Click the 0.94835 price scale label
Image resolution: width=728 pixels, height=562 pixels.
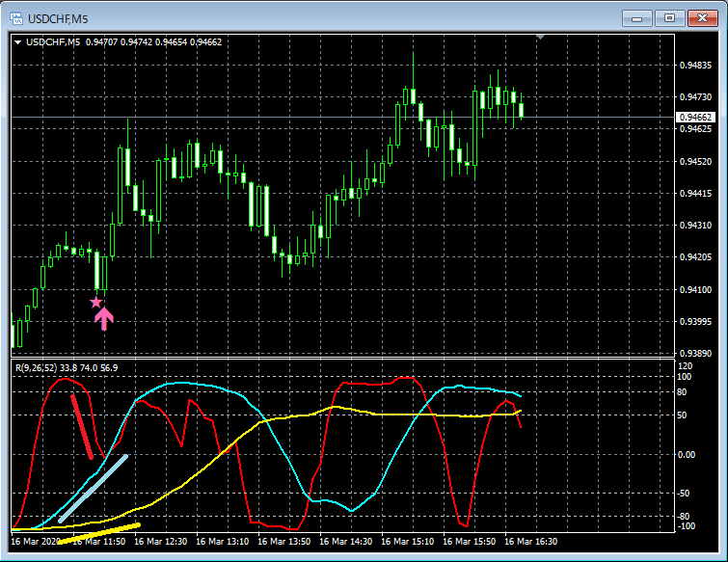[x=695, y=65]
